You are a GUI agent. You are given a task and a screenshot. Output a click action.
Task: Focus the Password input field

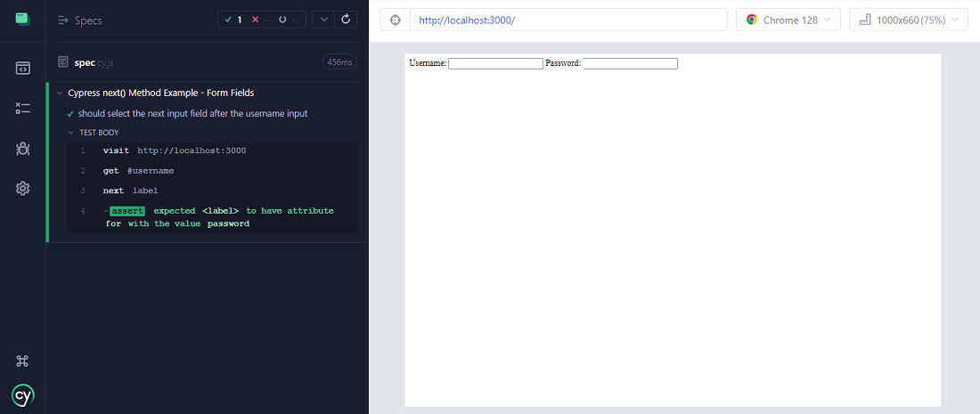[x=631, y=63]
